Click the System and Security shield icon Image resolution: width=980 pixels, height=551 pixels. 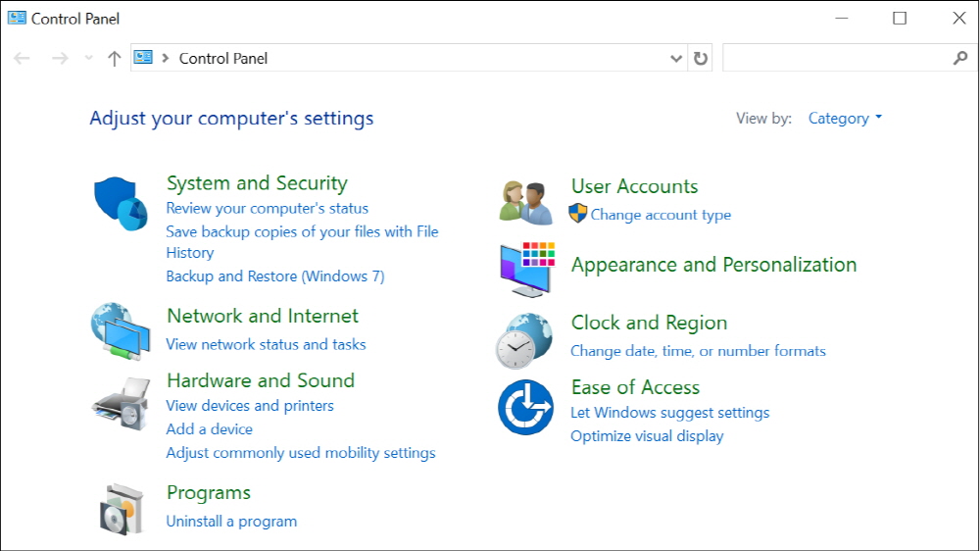(121, 203)
